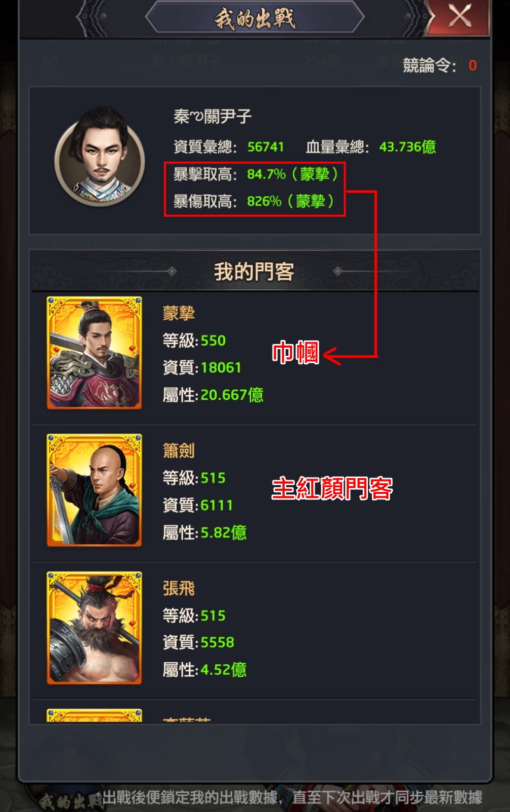This screenshot has width=510, height=812.
Task: Tap the 資質彙總 56741 value
Action: (265, 147)
